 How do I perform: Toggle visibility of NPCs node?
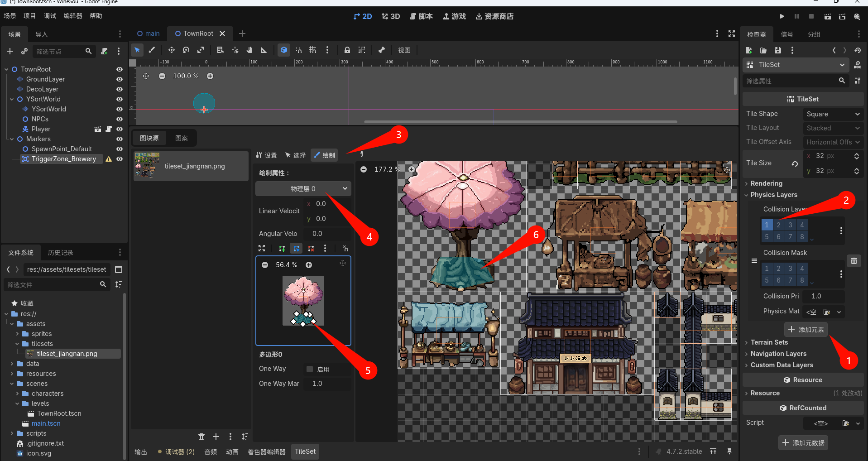click(x=120, y=119)
